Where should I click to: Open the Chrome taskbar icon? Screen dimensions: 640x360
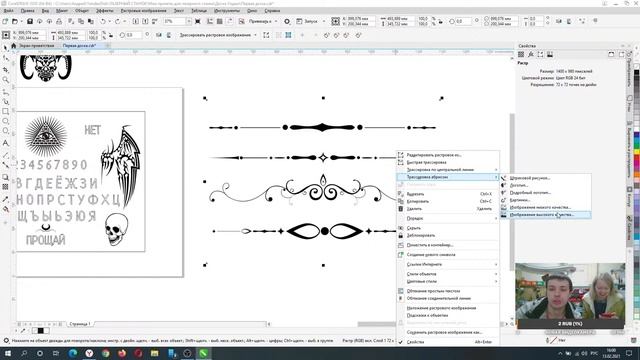point(105,353)
